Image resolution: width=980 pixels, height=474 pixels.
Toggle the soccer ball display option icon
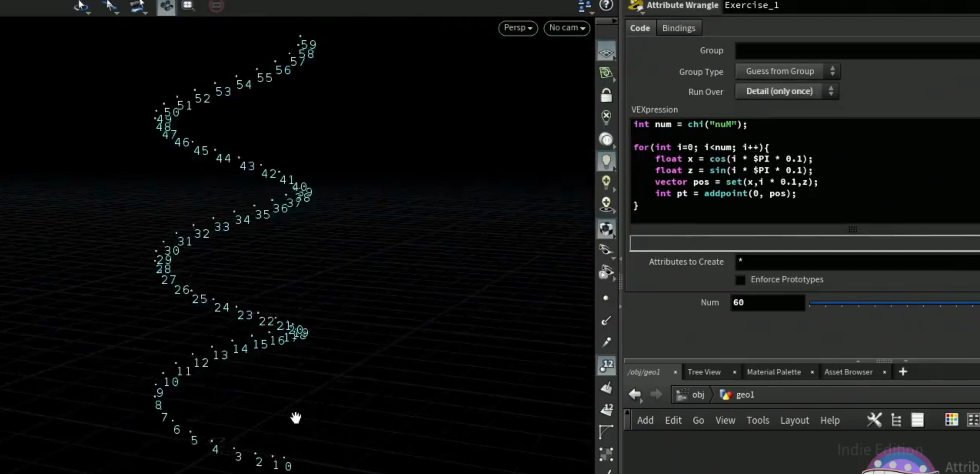click(606, 229)
